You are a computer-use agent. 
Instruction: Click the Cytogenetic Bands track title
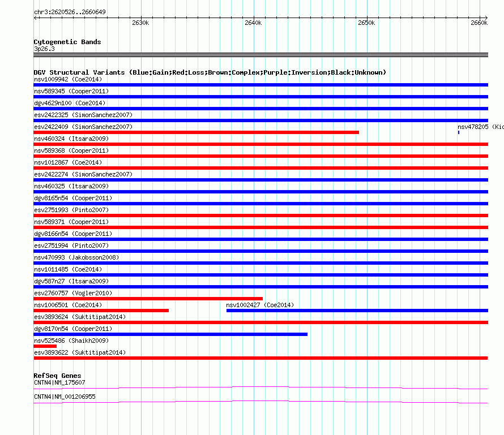(67, 42)
